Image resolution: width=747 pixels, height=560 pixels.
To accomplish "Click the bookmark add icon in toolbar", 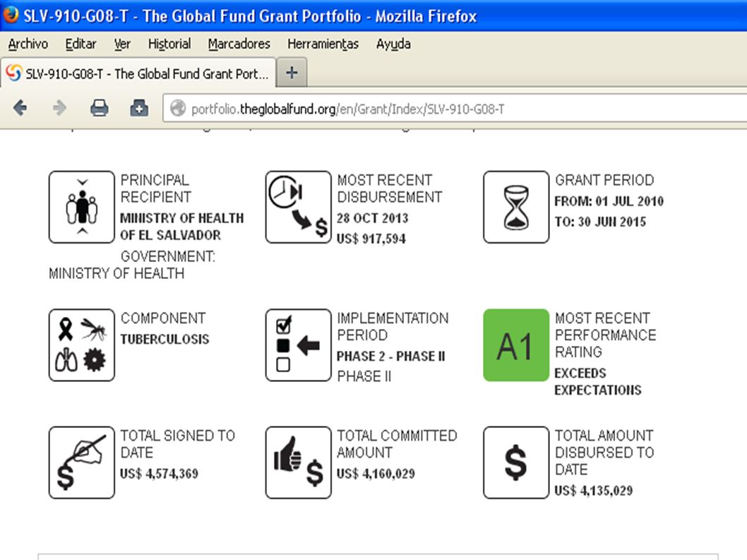I will click(139, 108).
